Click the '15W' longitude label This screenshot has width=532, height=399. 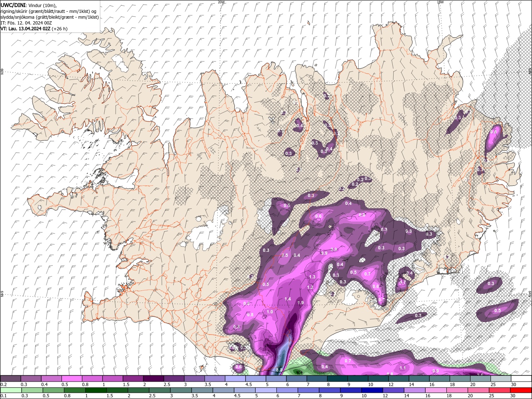[x=440, y=2]
